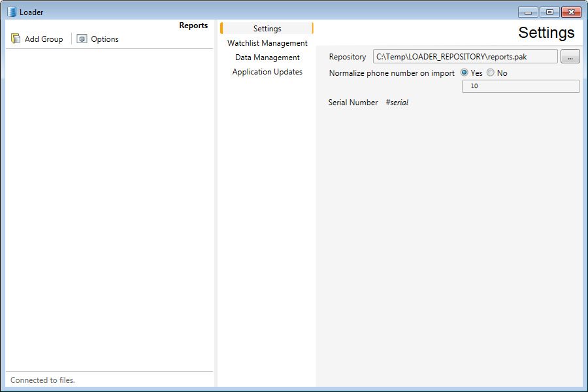This screenshot has width=588, height=392.
Task: Switch to Watchlist Management tab
Action: (267, 43)
